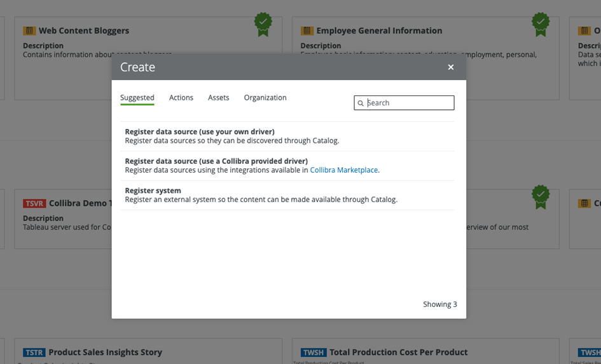Select the Suggested tab

click(x=137, y=98)
